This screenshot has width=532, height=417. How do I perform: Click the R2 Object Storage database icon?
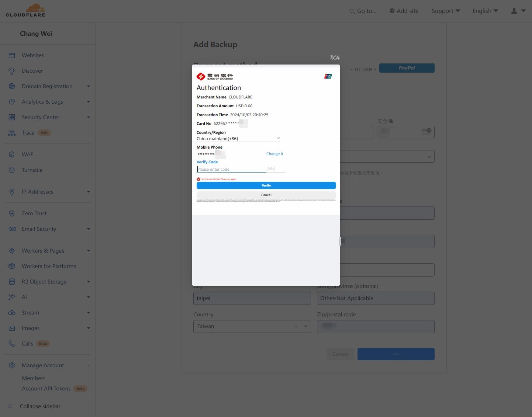(x=12, y=282)
